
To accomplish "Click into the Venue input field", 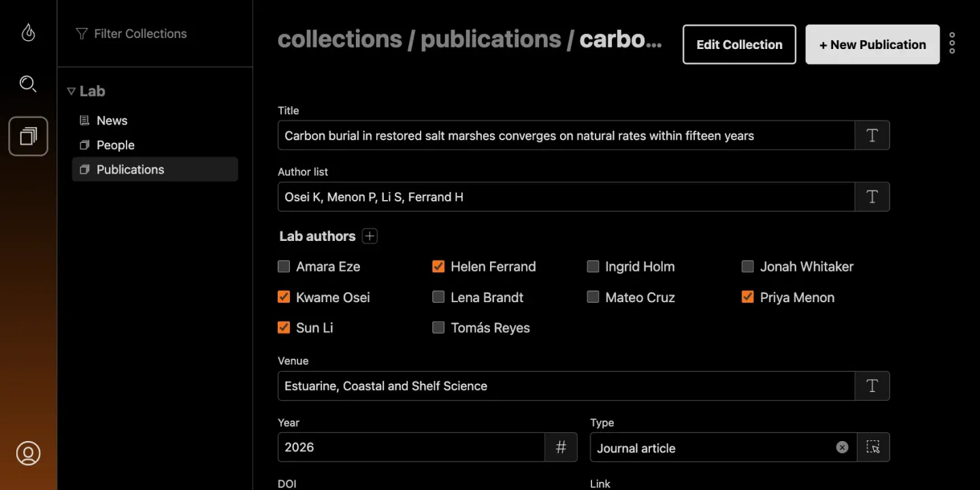I will [566, 386].
